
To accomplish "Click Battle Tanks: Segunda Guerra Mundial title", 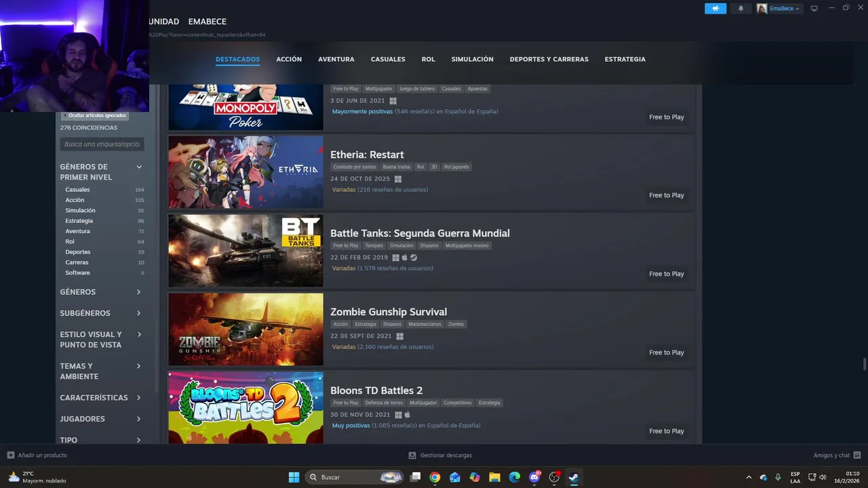I will (420, 233).
